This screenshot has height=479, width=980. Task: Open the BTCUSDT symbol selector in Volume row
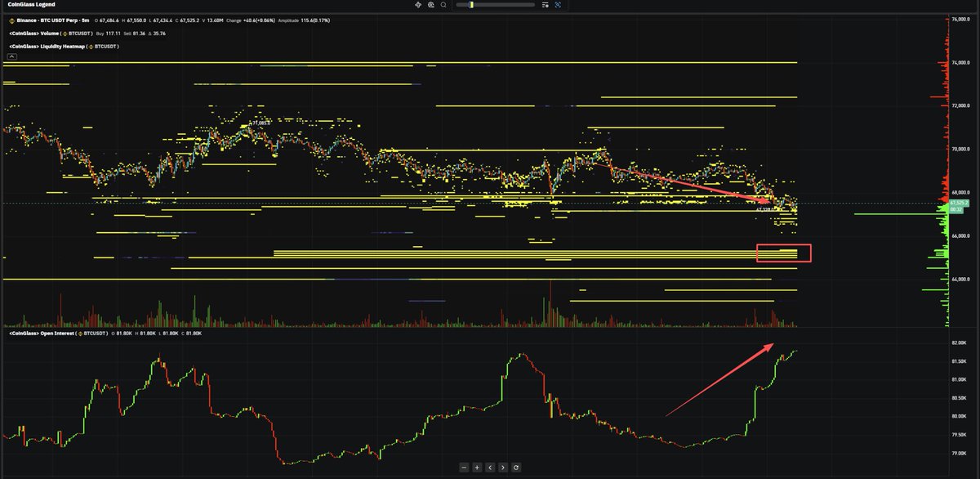pos(78,34)
